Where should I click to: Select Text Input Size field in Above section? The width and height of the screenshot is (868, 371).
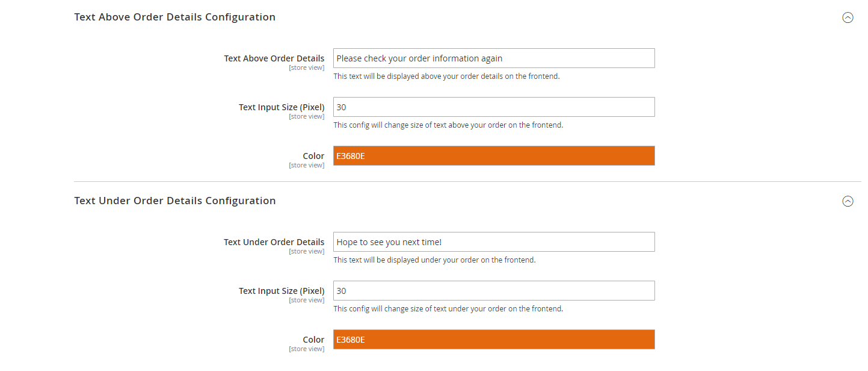[493, 107]
